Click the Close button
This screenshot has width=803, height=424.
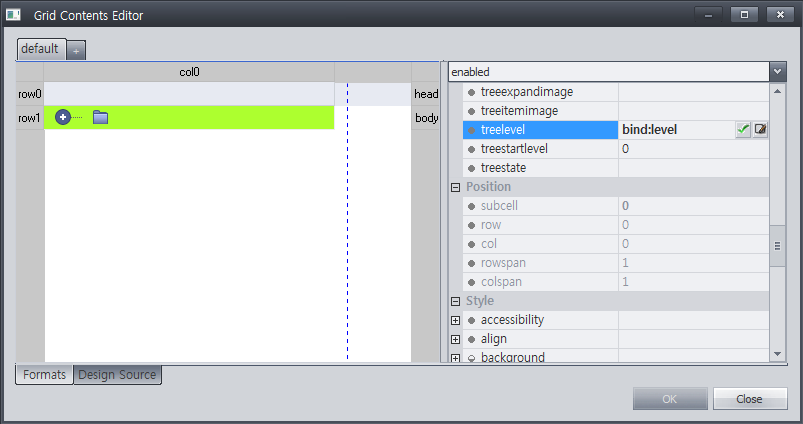coord(749,398)
